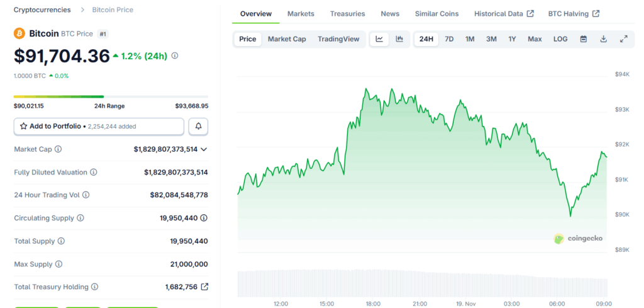The height and width of the screenshot is (308, 644).
Task: Open the Similar Coins tab
Action: [436, 14]
